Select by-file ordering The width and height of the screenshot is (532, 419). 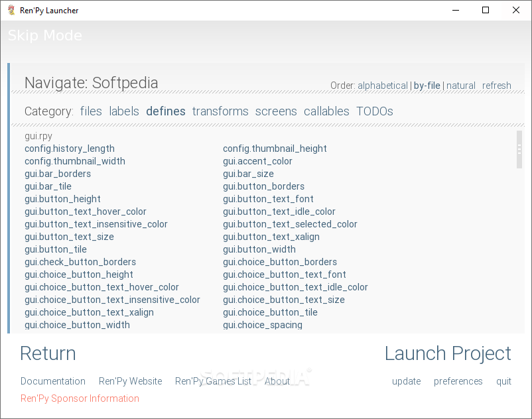click(x=427, y=86)
